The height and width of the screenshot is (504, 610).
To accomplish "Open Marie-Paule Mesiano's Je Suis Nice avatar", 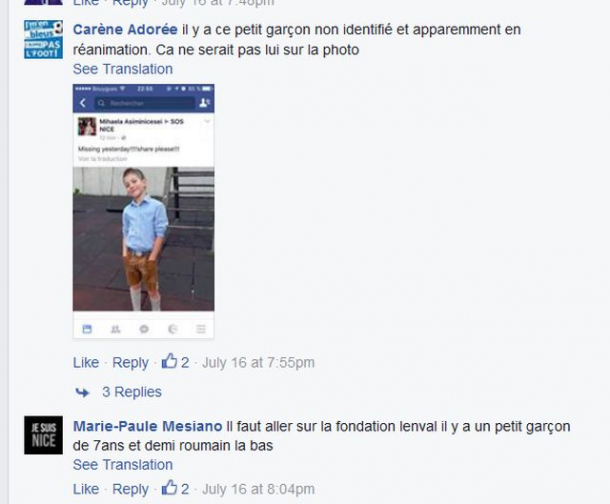I will (43, 435).
